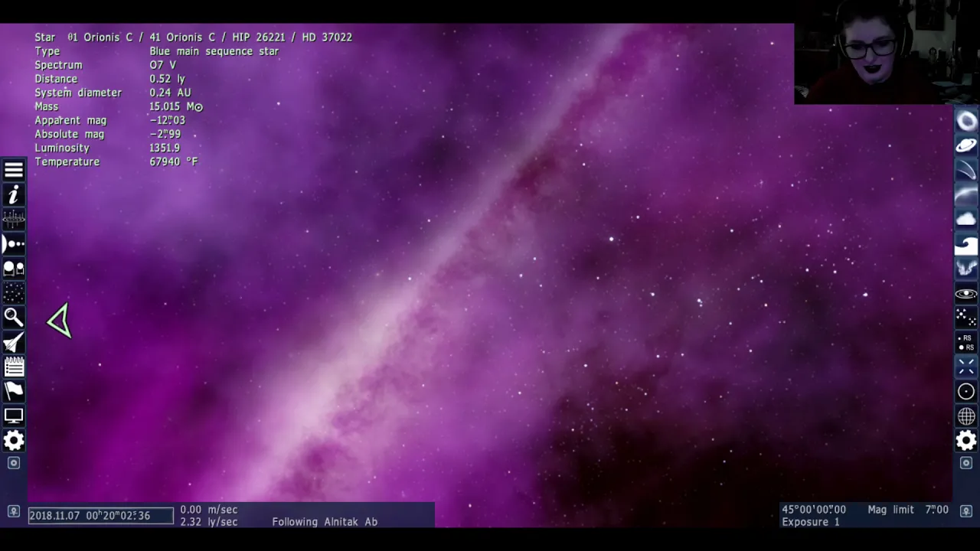Open the right toolbar settings gear
This screenshot has height=551, width=980.
(966, 440)
